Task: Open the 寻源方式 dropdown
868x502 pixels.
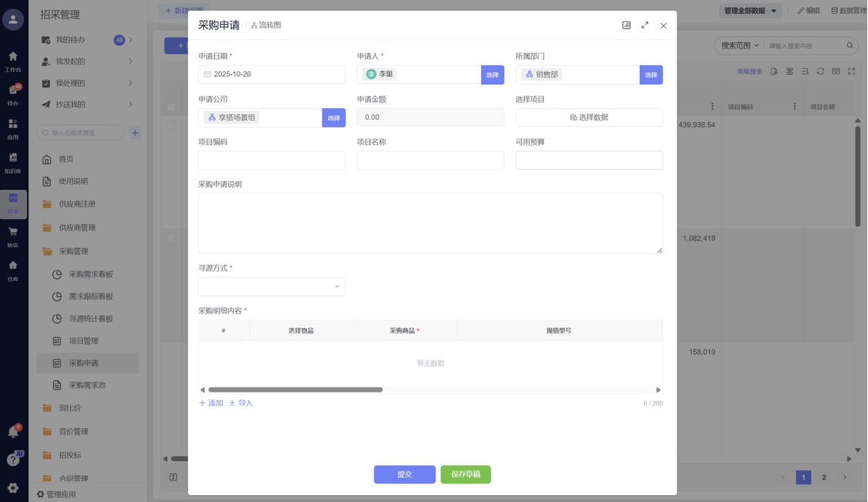Action: click(x=272, y=287)
